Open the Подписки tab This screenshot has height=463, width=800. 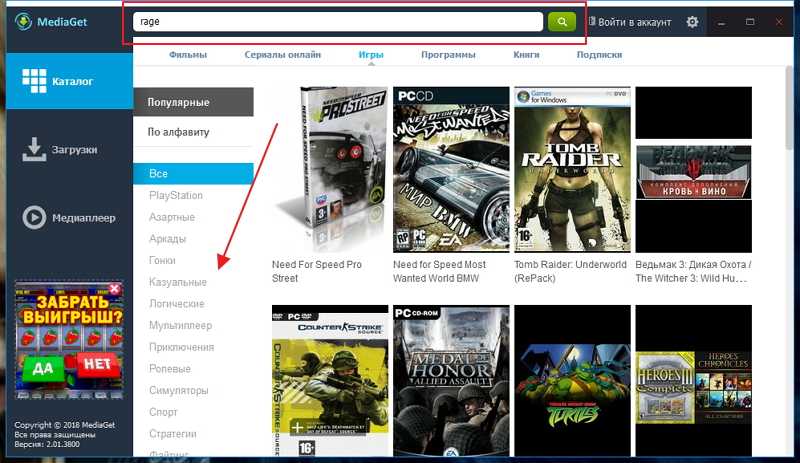click(x=599, y=55)
